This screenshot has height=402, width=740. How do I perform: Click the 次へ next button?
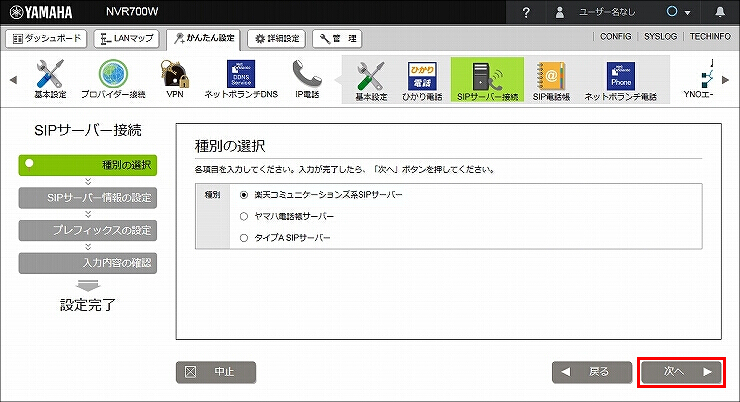[x=681, y=372]
